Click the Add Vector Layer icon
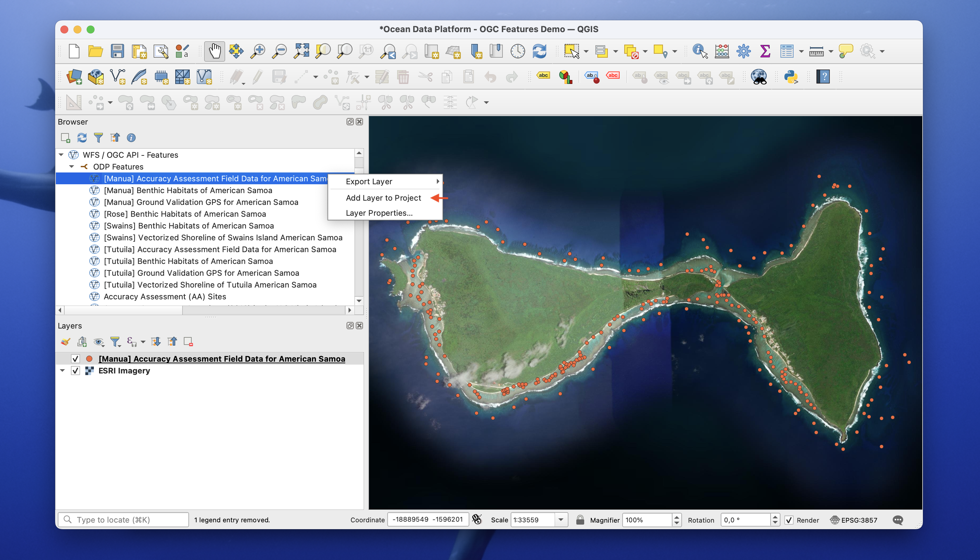The width and height of the screenshot is (980, 560). point(118,76)
